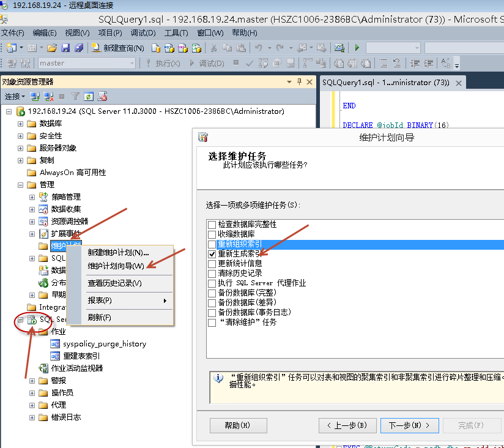Collapse the 管理 tree node
The width and height of the screenshot is (504, 448).
(21, 185)
